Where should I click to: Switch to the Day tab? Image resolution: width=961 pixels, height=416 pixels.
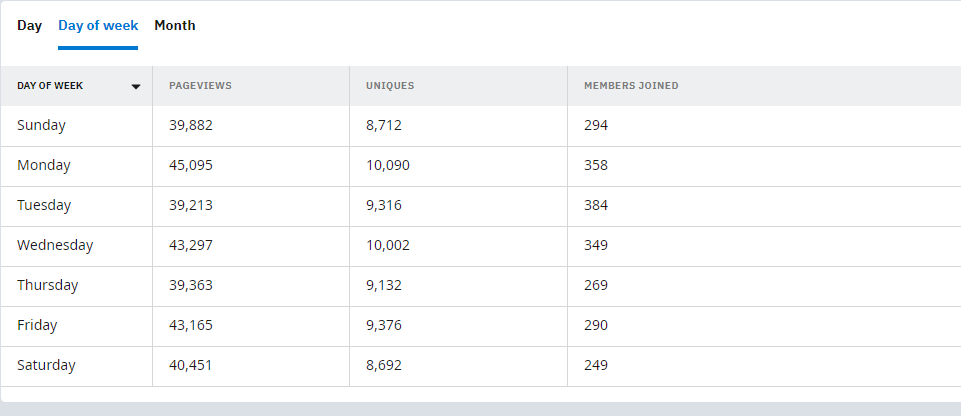(29, 26)
